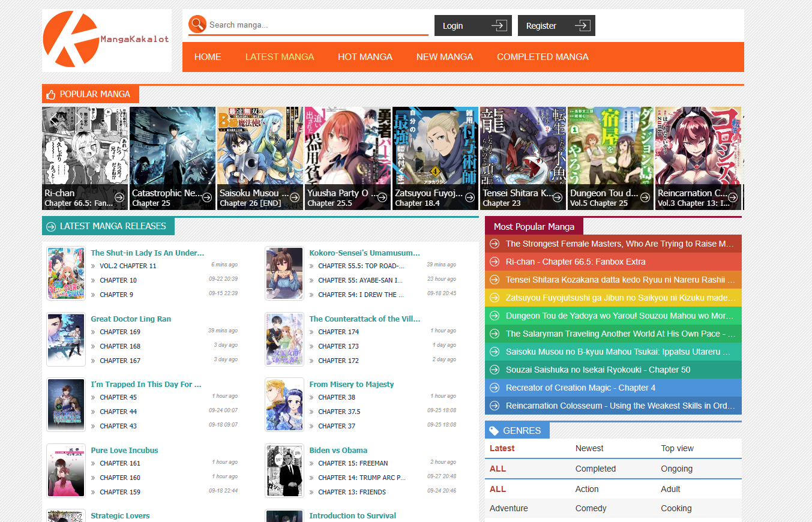Click arrow icon beside Recreator of Creation Magic
Viewport: 812px width, 522px height.
click(x=495, y=388)
